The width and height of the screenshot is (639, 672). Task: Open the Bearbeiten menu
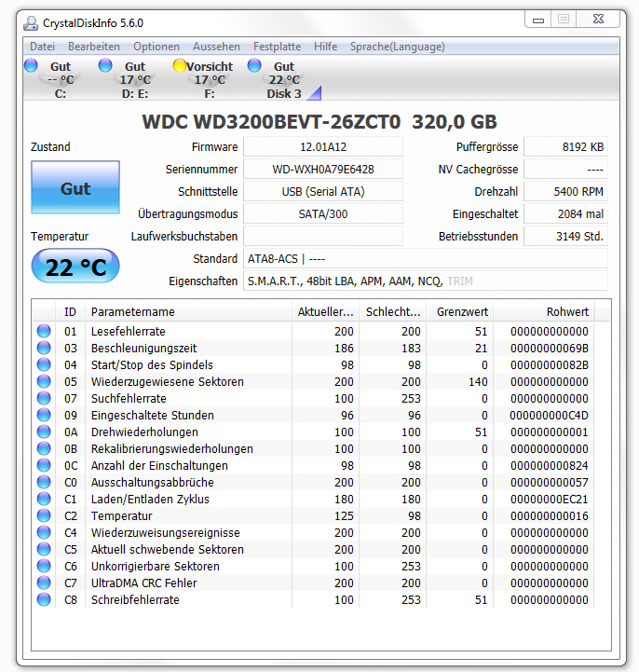[94, 47]
